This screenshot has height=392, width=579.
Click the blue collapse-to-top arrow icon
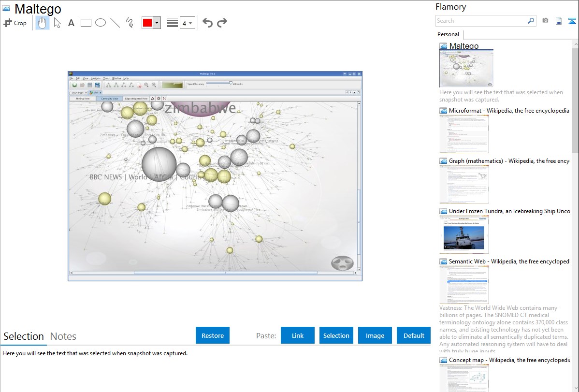(x=572, y=21)
